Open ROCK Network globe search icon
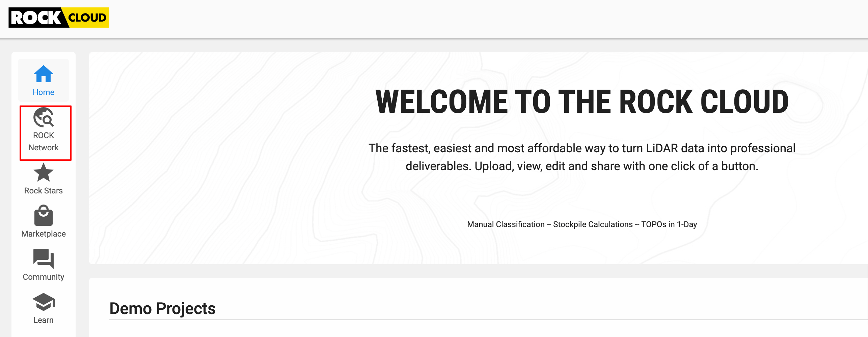Viewport: 868px width, 337px height. coord(44,117)
